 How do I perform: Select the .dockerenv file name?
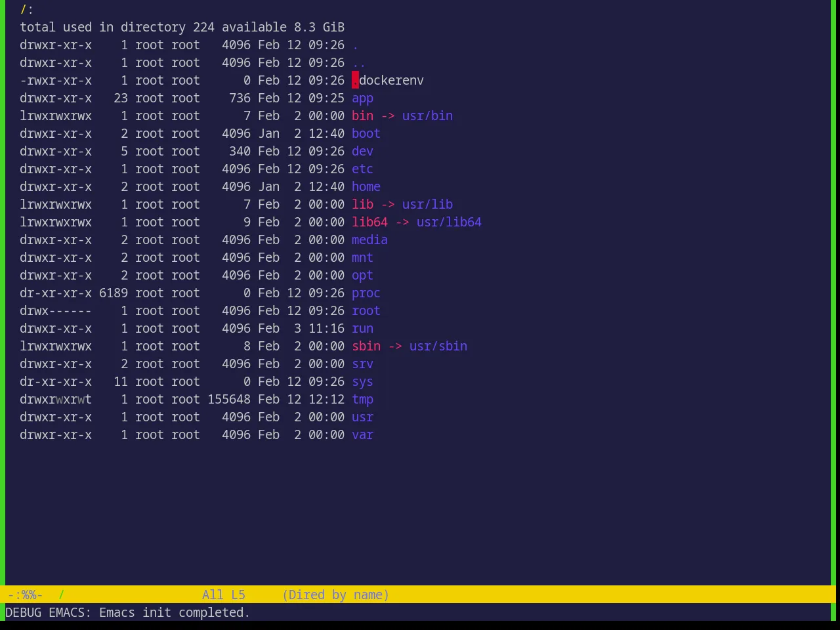click(388, 81)
